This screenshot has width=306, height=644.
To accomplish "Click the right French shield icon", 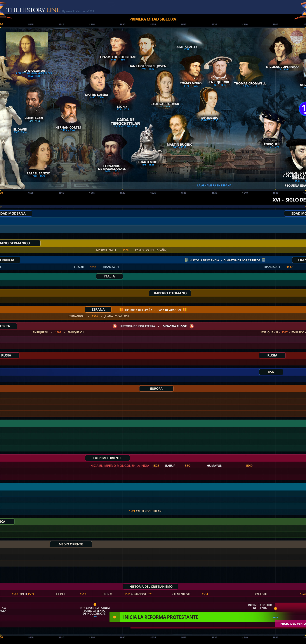I will point(263,260).
